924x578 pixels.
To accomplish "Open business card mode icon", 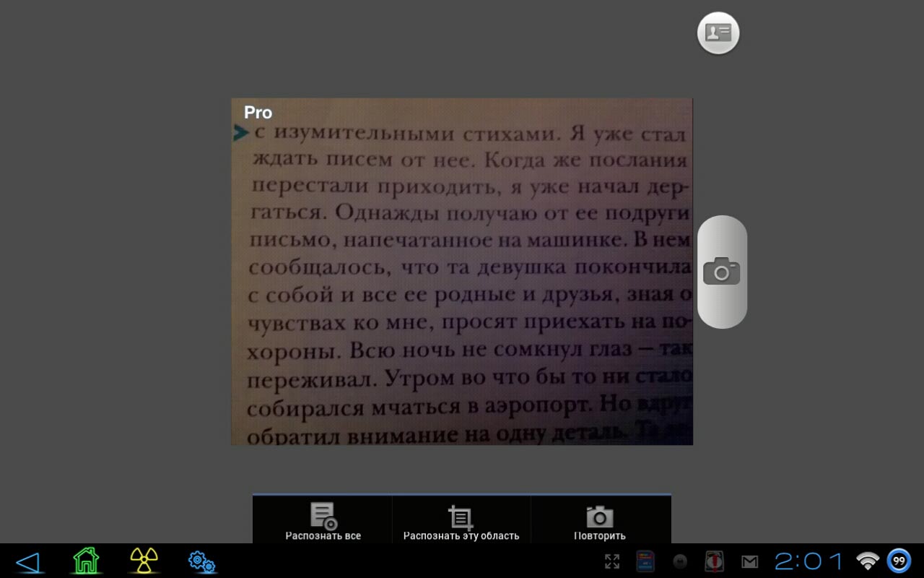I will [x=718, y=33].
